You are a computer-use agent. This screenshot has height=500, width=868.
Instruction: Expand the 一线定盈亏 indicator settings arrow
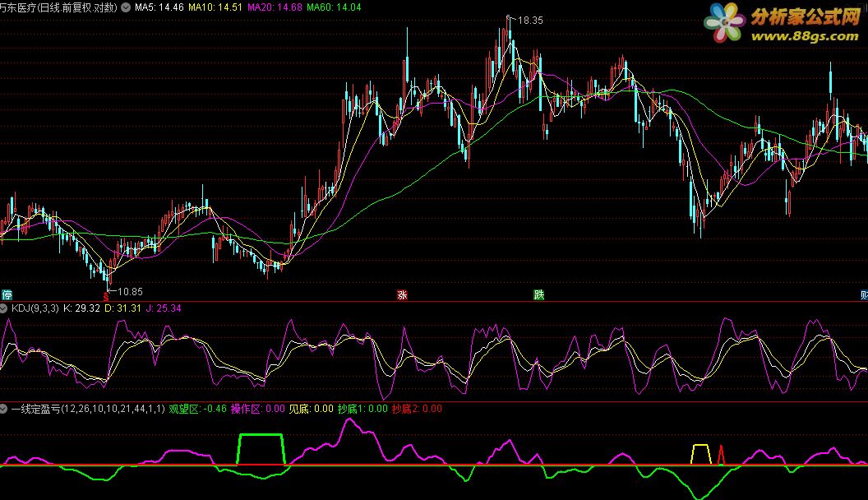[3, 410]
